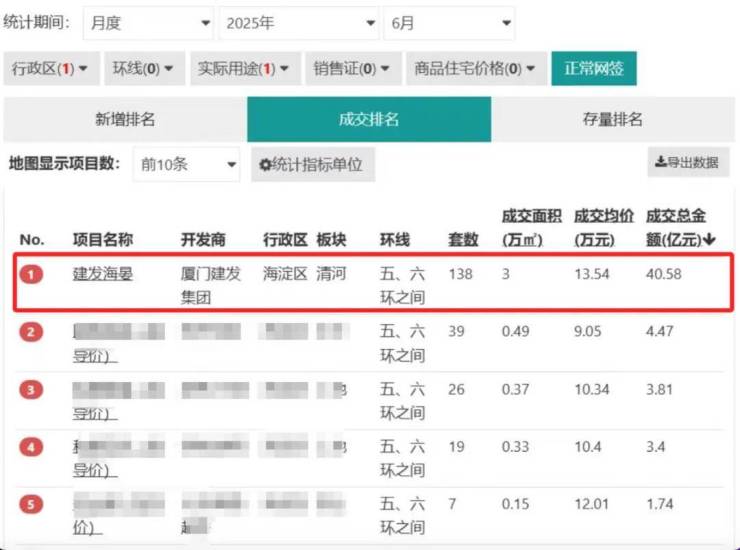
Task: Click the 导出数据 download button
Action: [x=687, y=162]
